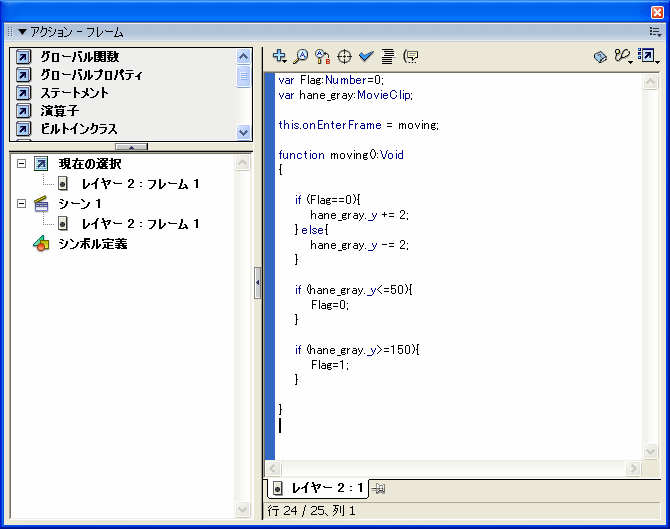Screen dimensions: 670x529
Task: Click script editor scroll right arrow
Action: [x=633, y=468]
